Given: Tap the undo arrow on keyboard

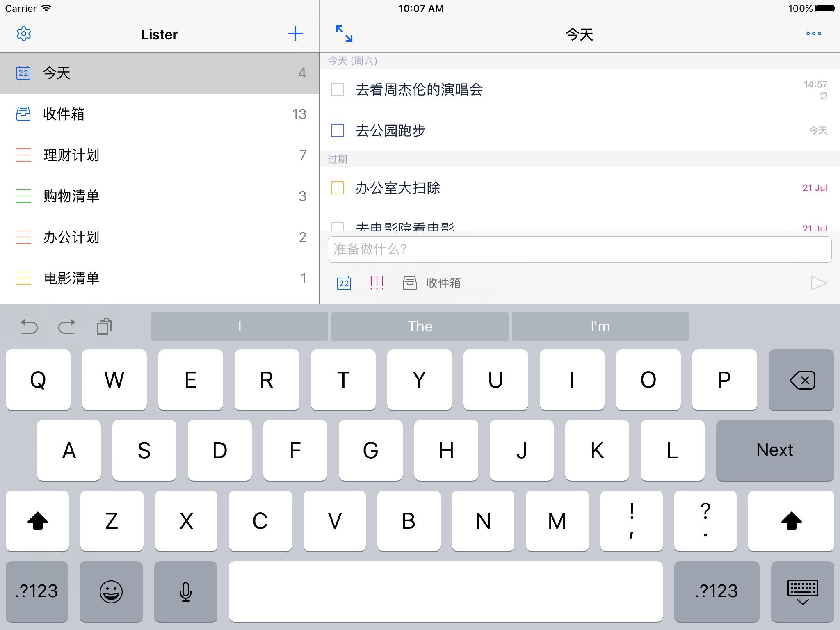Looking at the screenshot, I should (x=29, y=326).
